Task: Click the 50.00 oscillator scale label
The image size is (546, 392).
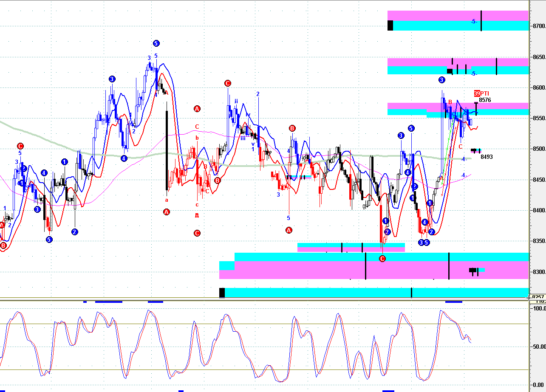Action: tap(538, 347)
